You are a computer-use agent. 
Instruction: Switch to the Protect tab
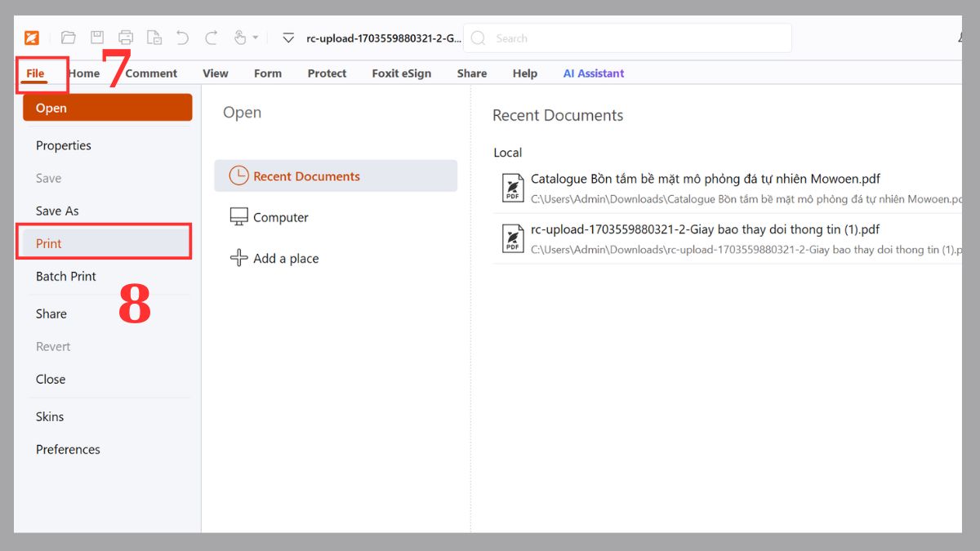(327, 73)
